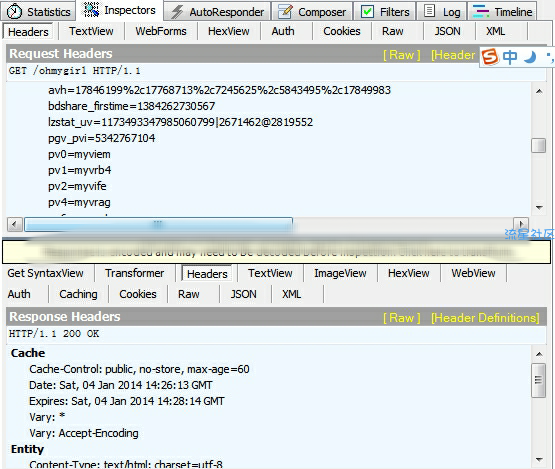Click the Timeline bars icon
Viewport: 555px width, 469px height.
coord(481,12)
